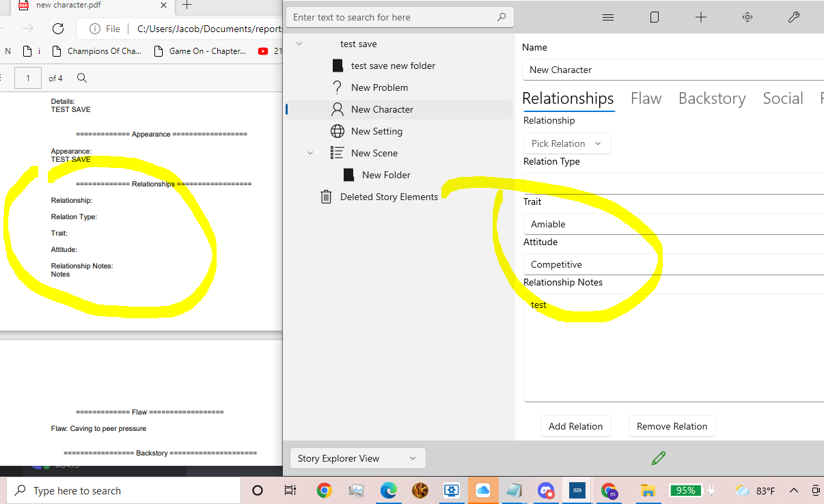Switch to the Backstory tab
Viewport: 824px width, 504px height.
click(711, 98)
